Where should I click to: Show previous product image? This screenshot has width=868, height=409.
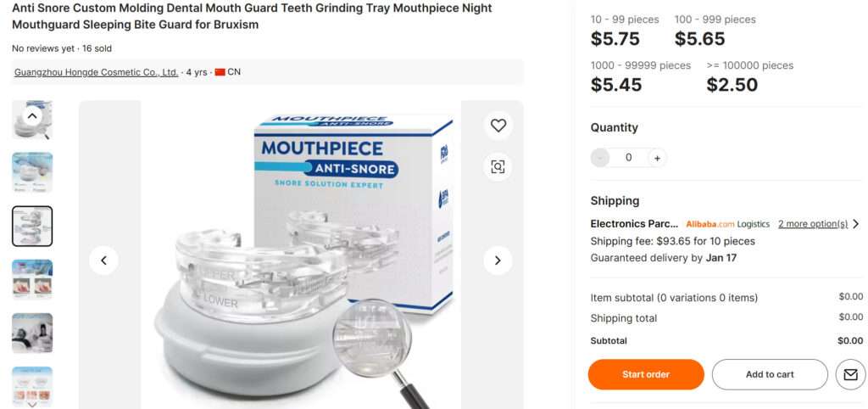103,261
